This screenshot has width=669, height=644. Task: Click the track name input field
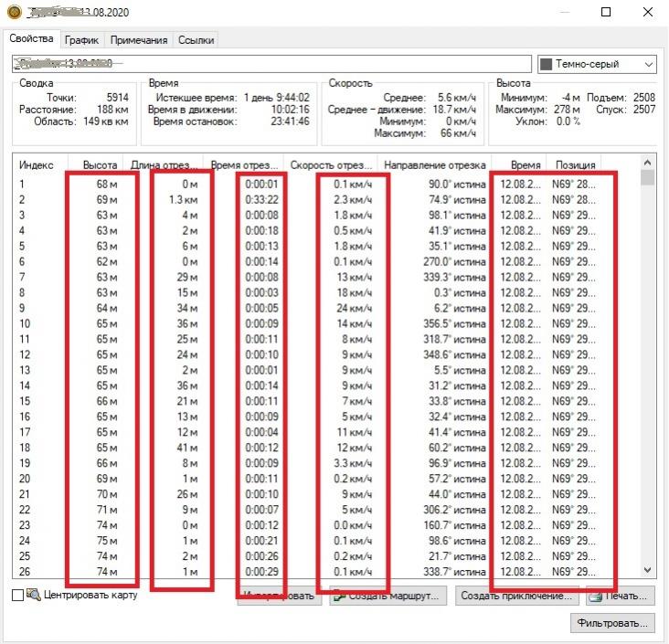[x=271, y=64]
